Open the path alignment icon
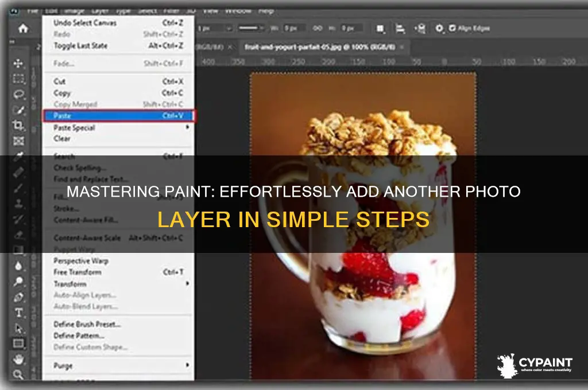The width and height of the screenshot is (588, 390). tap(400, 29)
